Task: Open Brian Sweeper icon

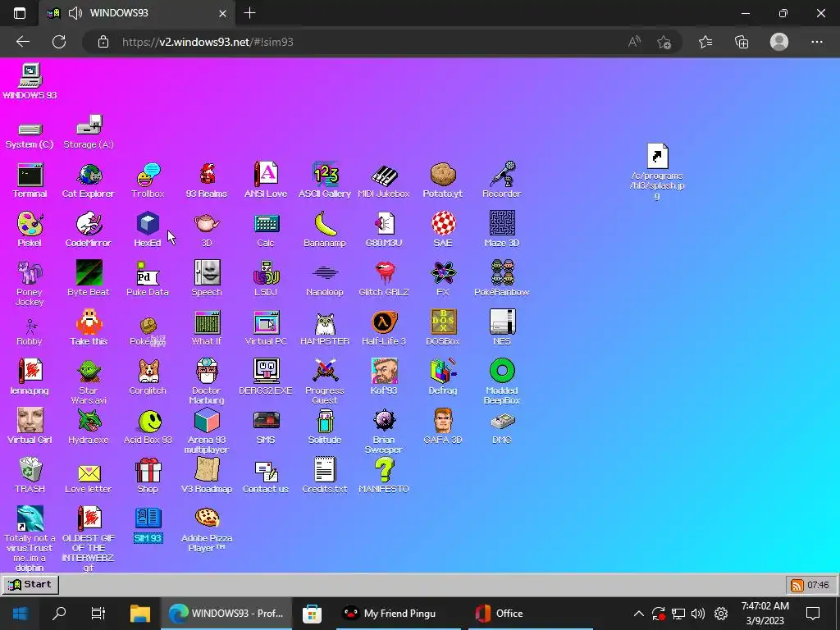Action: [x=384, y=431]
